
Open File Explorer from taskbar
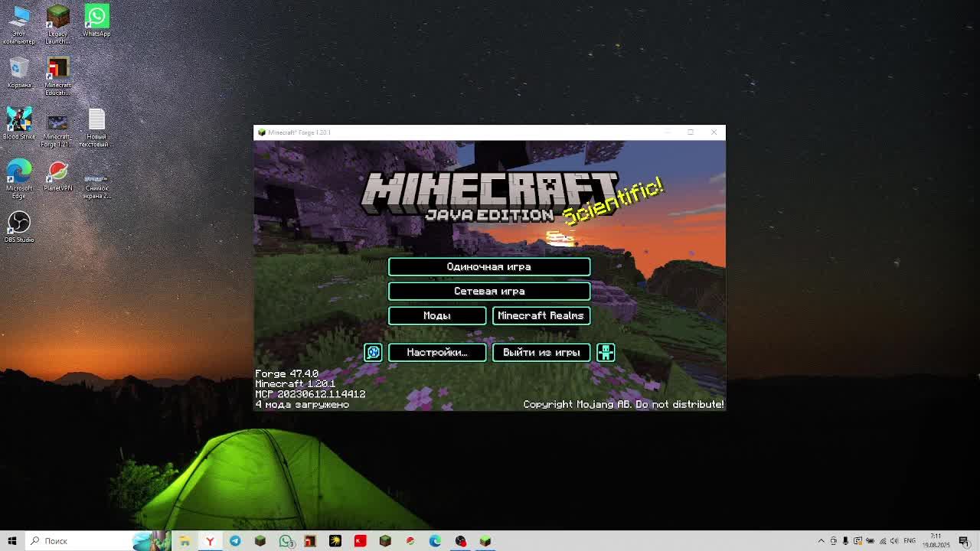tap(185, 541)
